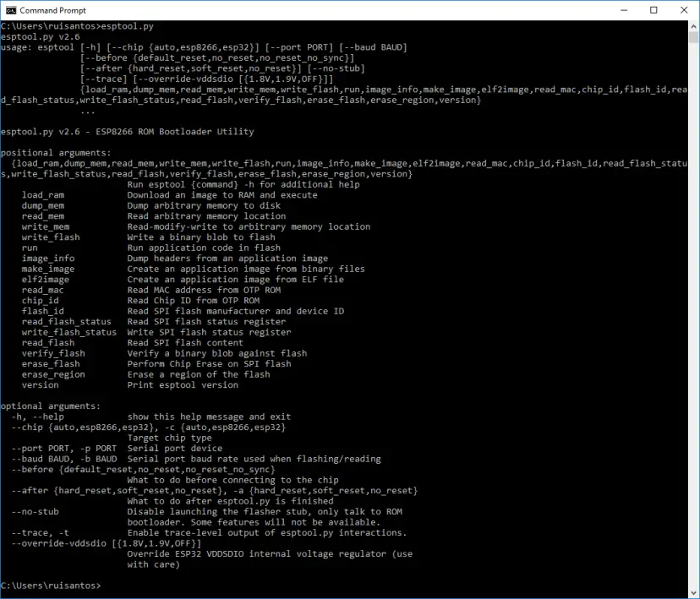
Task: Click the 'chip_id' command name in list
Action: (41, 301)
